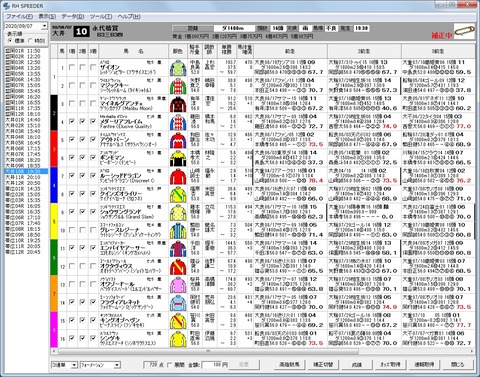
Task: Open the 表示(S) menu
Action: click(47, 16)
